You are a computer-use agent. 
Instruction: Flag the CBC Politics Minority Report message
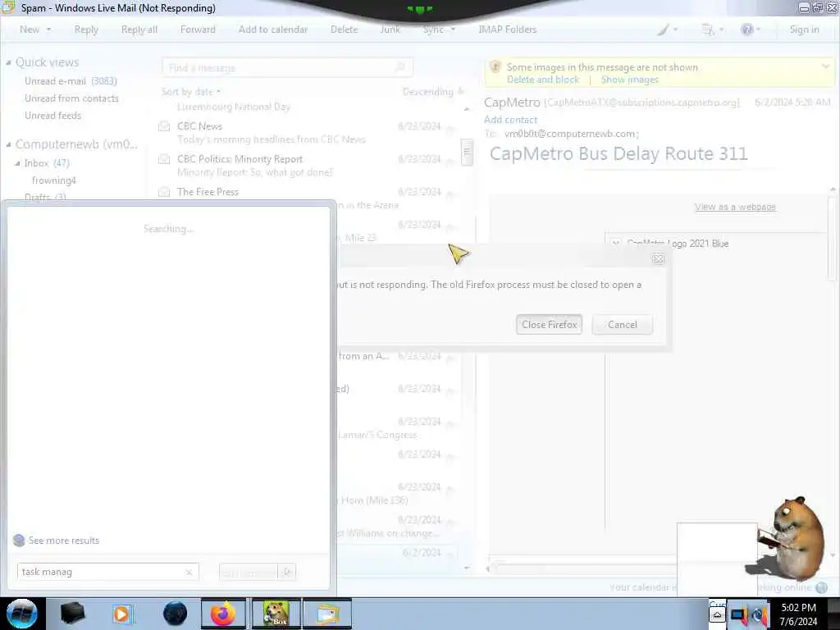(450, 161)
